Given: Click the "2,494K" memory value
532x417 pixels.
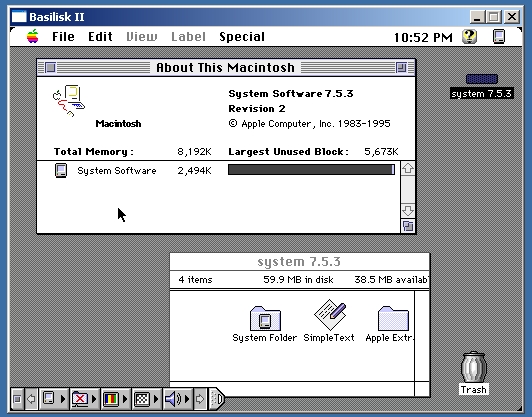Looking at the screenshot, I should point(194,171).
